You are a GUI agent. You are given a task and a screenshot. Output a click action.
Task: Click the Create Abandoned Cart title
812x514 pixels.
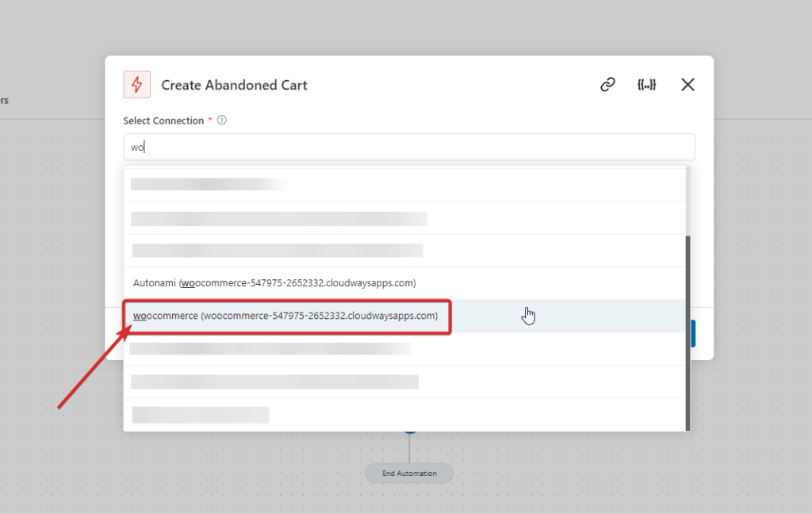234,85
